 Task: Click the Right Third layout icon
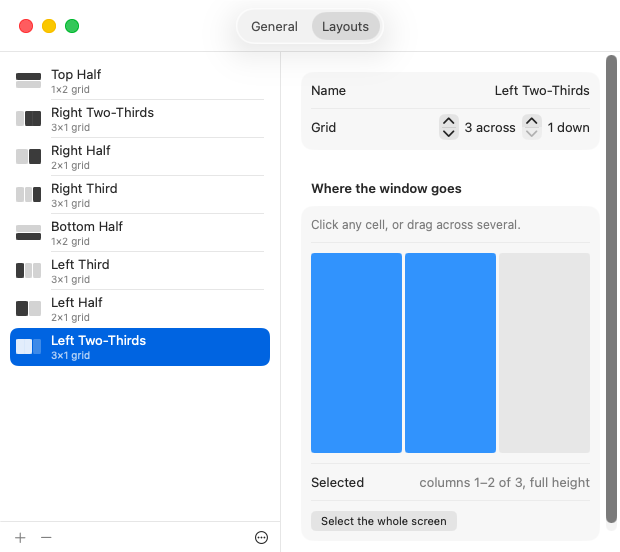[x=28, y=195]
